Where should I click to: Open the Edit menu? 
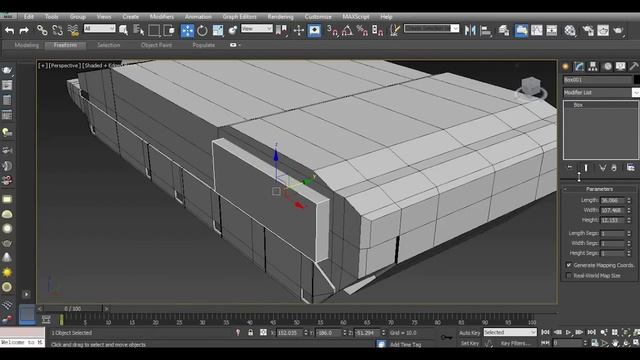(29, 17)
